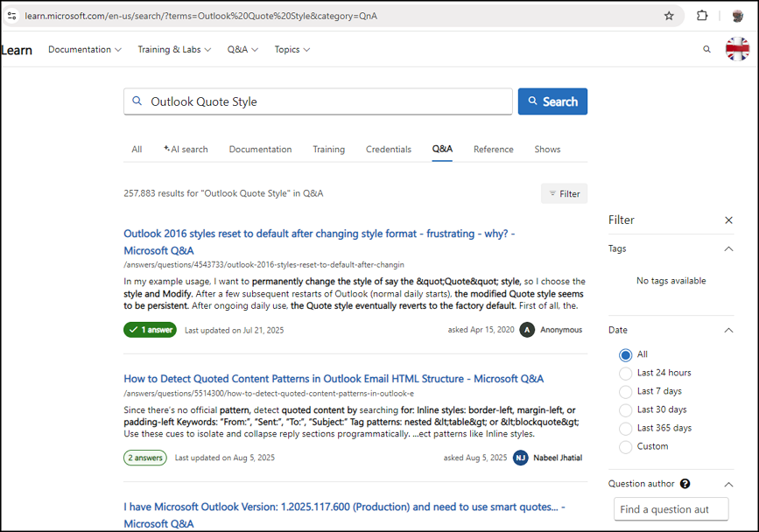Open the browser extensions puzzle icon
Viewport: 759px width, 532px height.
click(x=702, y=16)
